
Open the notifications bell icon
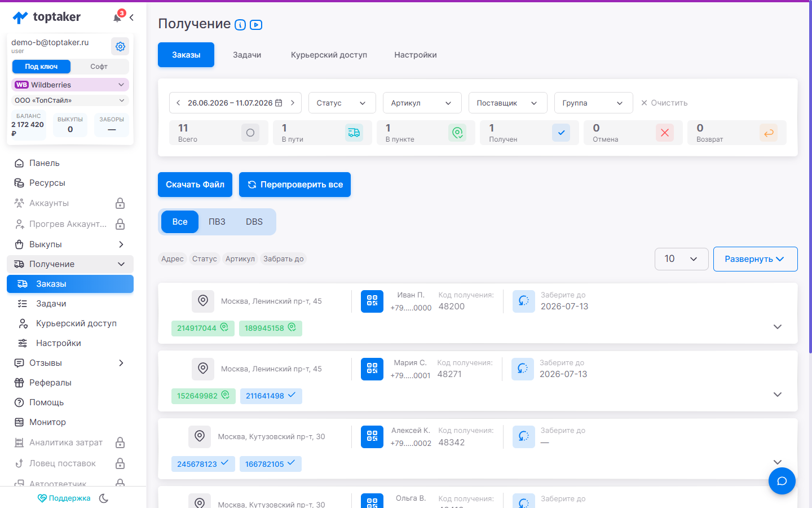[117, 17]
